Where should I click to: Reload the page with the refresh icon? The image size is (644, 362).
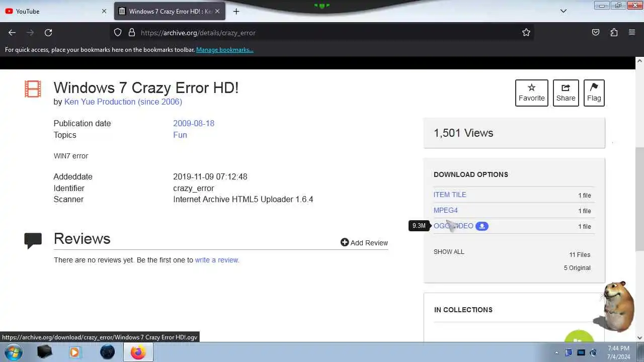coord(48,33)
